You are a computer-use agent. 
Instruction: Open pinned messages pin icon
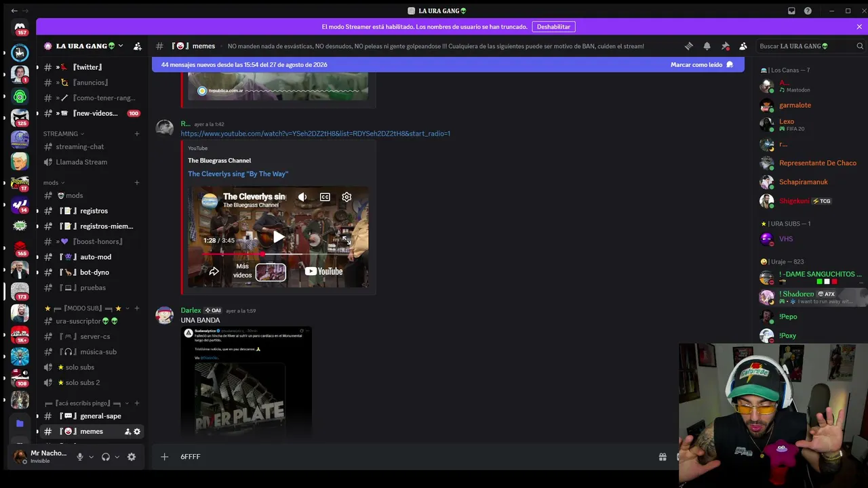[x=725, y=46]
